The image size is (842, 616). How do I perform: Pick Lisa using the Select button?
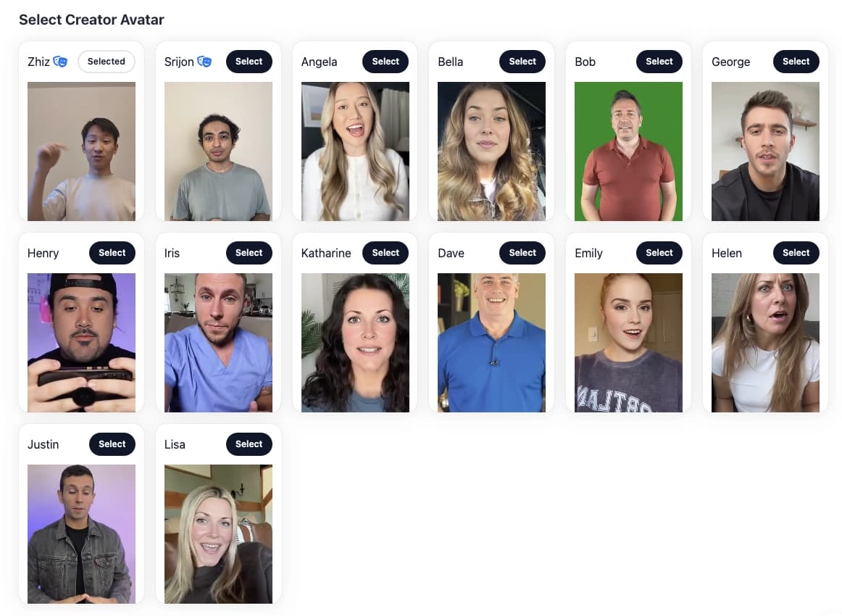pos(249,444)
